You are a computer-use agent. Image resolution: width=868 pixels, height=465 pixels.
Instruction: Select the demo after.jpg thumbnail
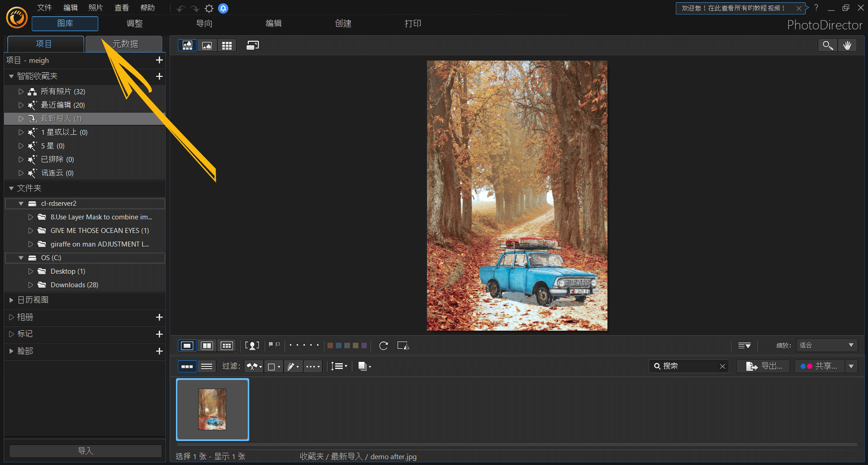[x=212, y=409]
